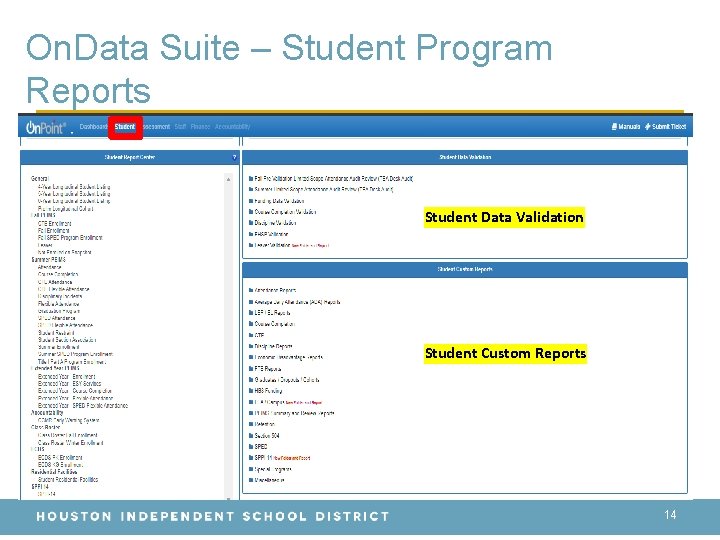The height and width of the screenshot is (540, 720).
Task: Open folder icon for Fall Pre-Validation Attendance Audit Review
Action: [251, 179]
